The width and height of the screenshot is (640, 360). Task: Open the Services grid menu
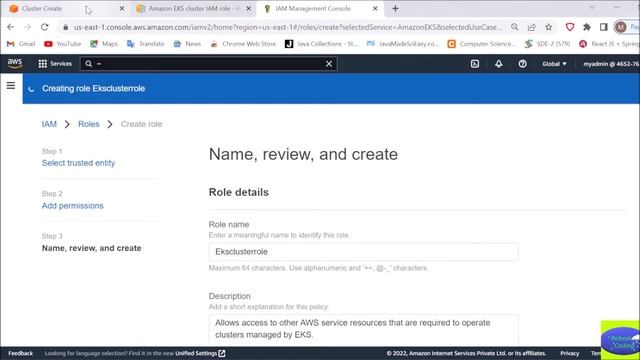42,64
